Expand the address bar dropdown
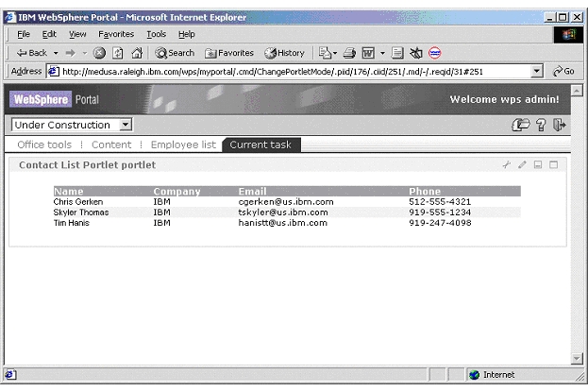The width and height of the screenshot is (588, 391). 537,71
